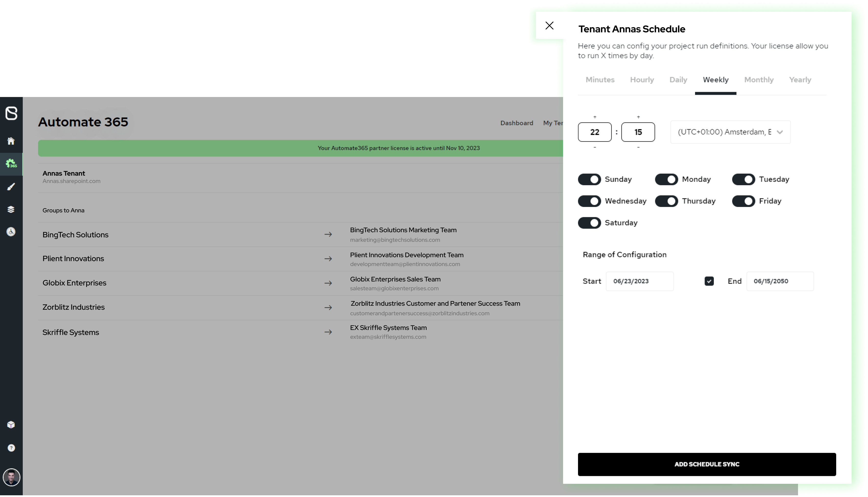Click the Plient Innovations Development Team name
Screen dimensions: 868x497
[407, 255]
